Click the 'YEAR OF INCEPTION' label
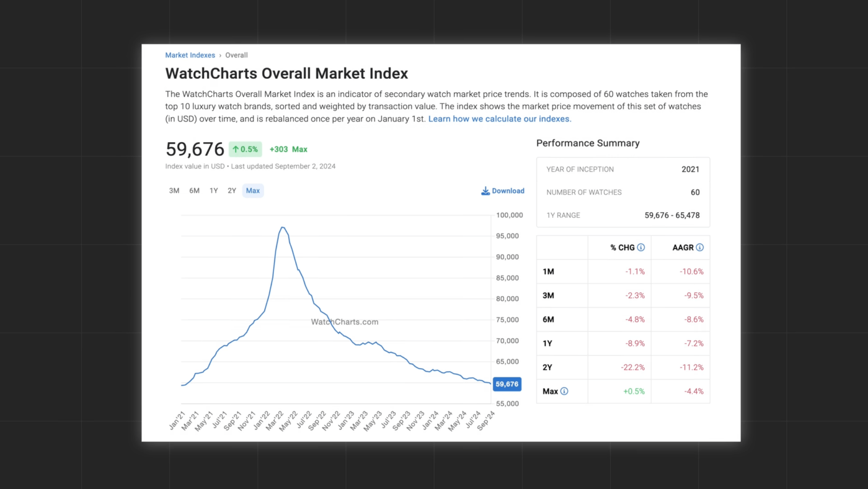This screenshot has width=868, height=489. pos(580,169)
